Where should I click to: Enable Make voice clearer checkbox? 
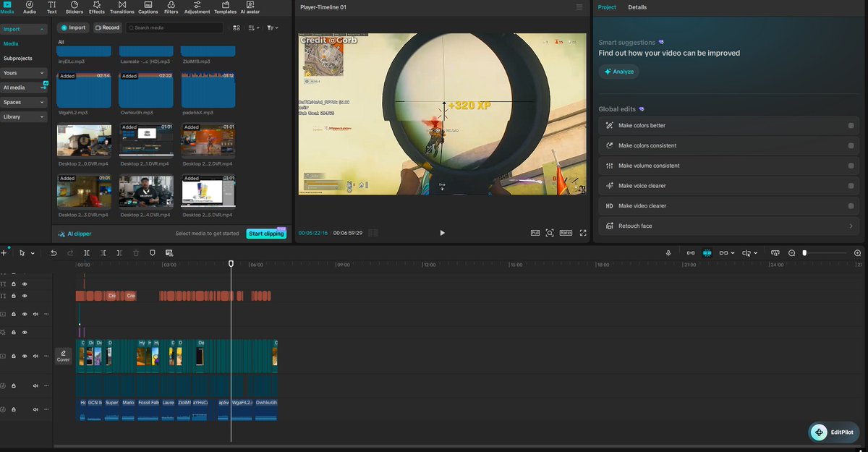(x=851, y=186)
